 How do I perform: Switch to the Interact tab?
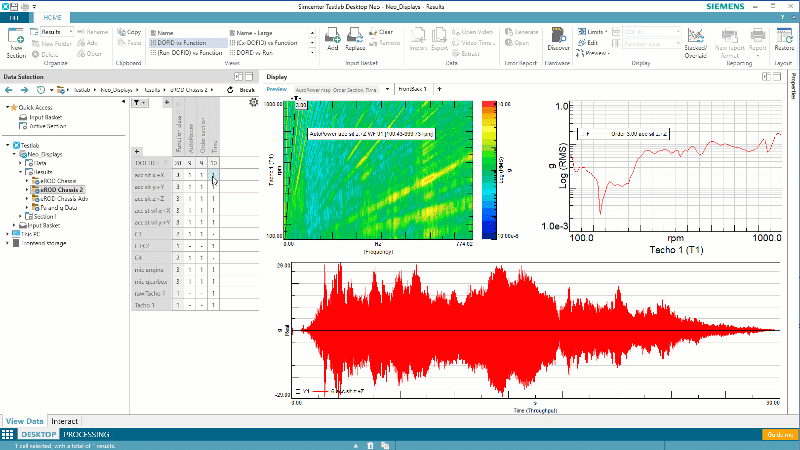(65, 421)
